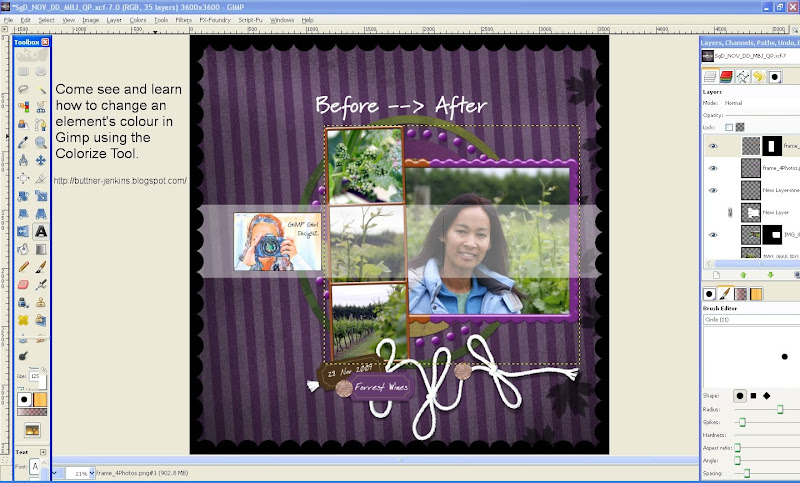Select the Free Select lasso tool
This screenshot has height=483, width=800.
coord(23,89)
